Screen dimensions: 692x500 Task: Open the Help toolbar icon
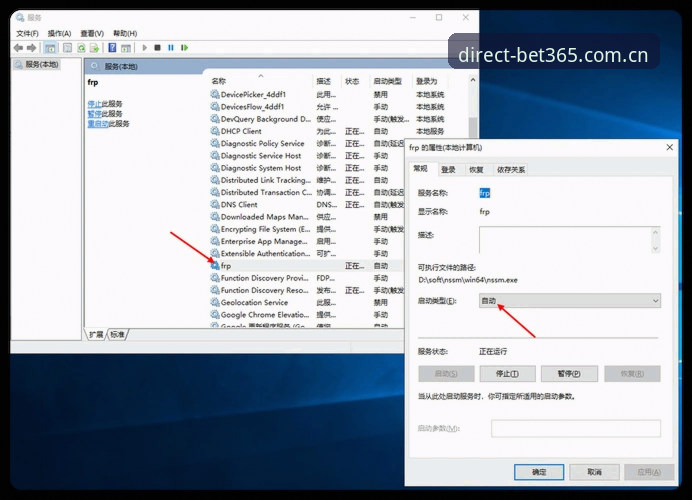click(x=112, y=48)
